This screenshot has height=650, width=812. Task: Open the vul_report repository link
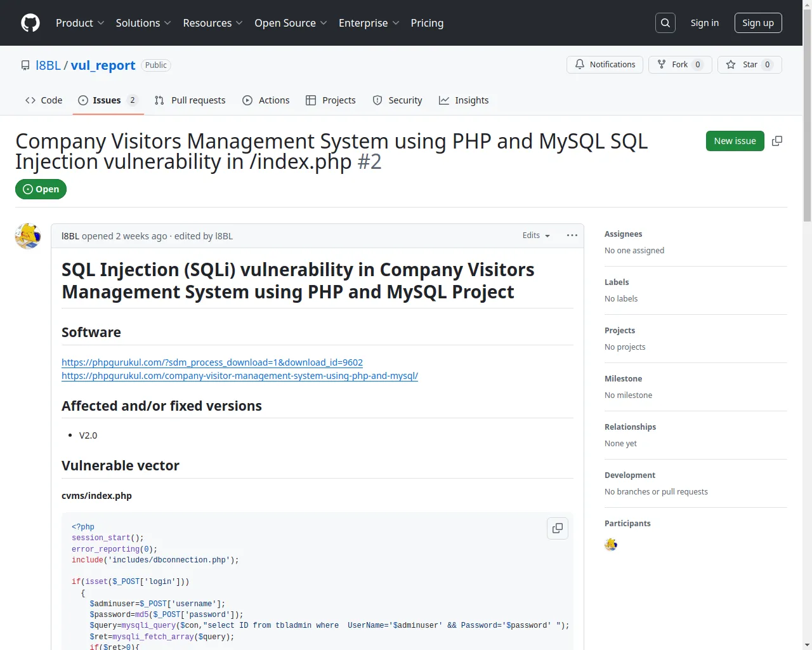tap(103, 65)
